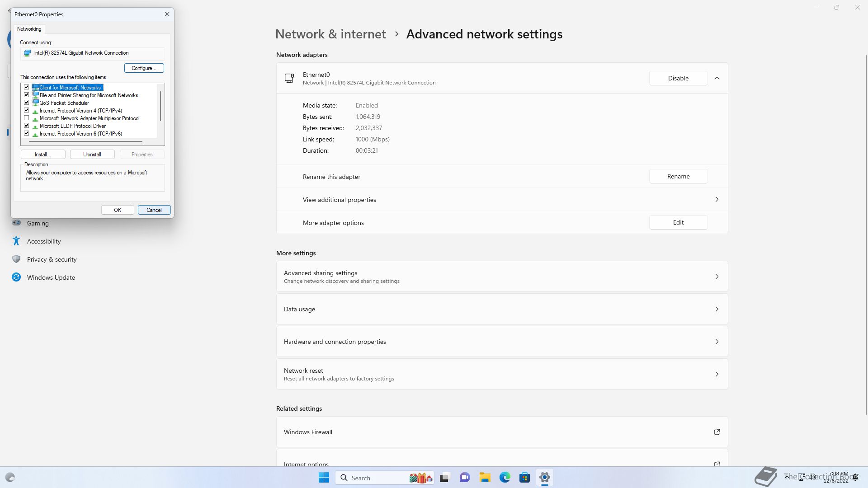
Task: Click the taskbar Search box
Action: point(385,478)
